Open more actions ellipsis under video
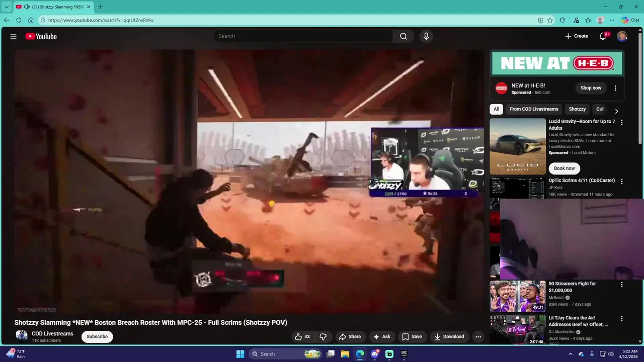Image resolution: width=644 pixels, height=362 pixels. [478, 337]
